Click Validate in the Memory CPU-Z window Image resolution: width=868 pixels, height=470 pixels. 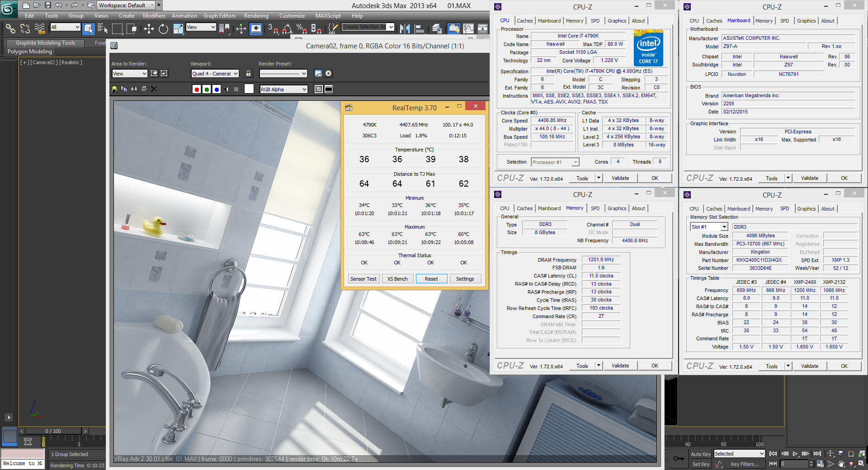pos(620,366)
